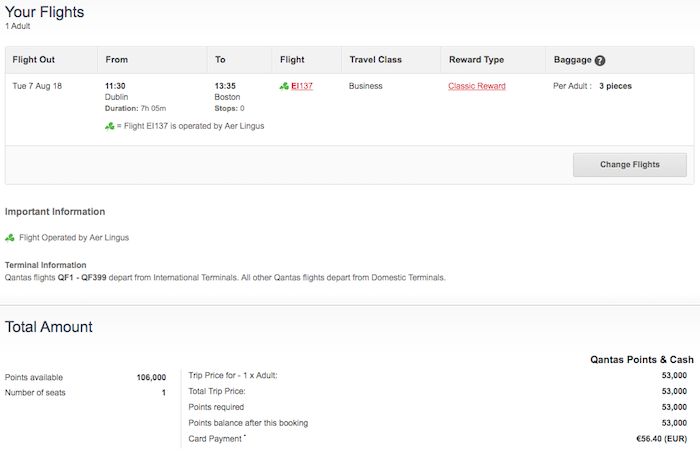Click the Card Payment label
700x452 pixels.
coord(215,439)
